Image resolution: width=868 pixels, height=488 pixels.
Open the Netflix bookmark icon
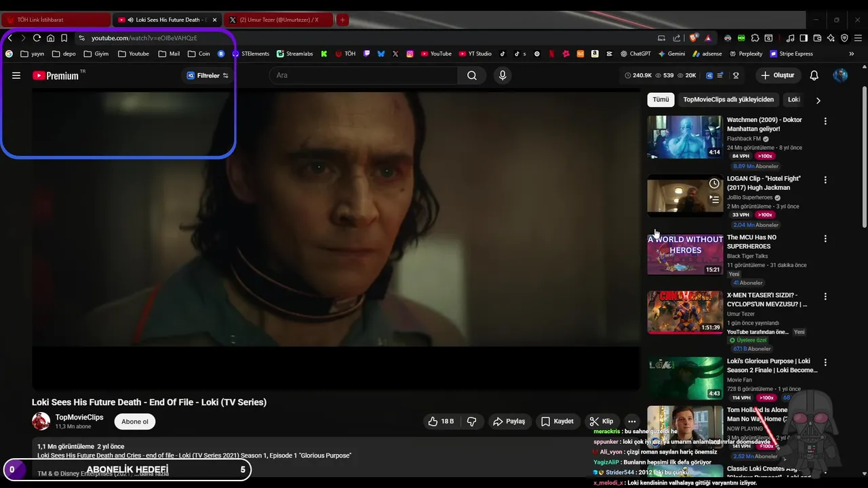coord(552,54)
